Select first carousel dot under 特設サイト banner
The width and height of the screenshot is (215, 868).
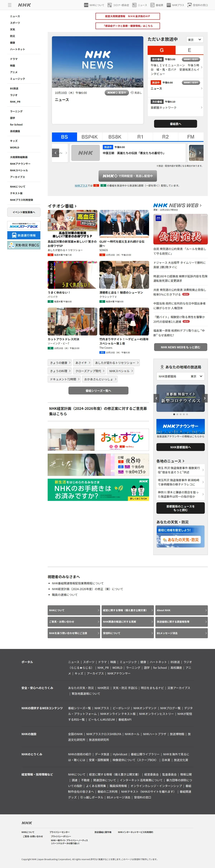(174, 414)
